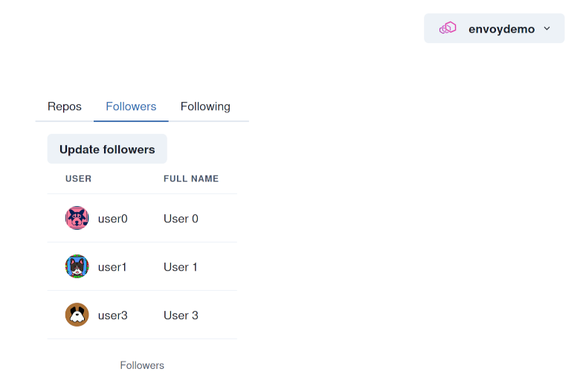Click the FULL NAME column header
580x392 pixels.
(191, 179)
